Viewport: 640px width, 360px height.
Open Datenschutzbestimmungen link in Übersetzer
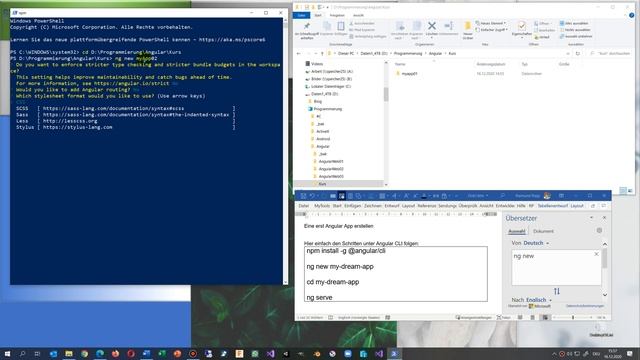click(584, 306)
